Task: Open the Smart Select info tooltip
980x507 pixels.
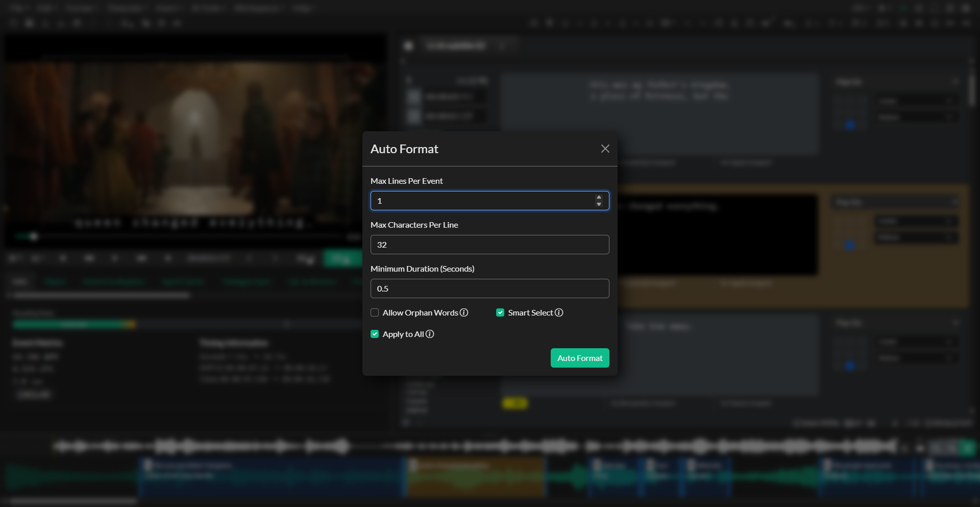Action: pyautogui.click(x=559, y=312)
